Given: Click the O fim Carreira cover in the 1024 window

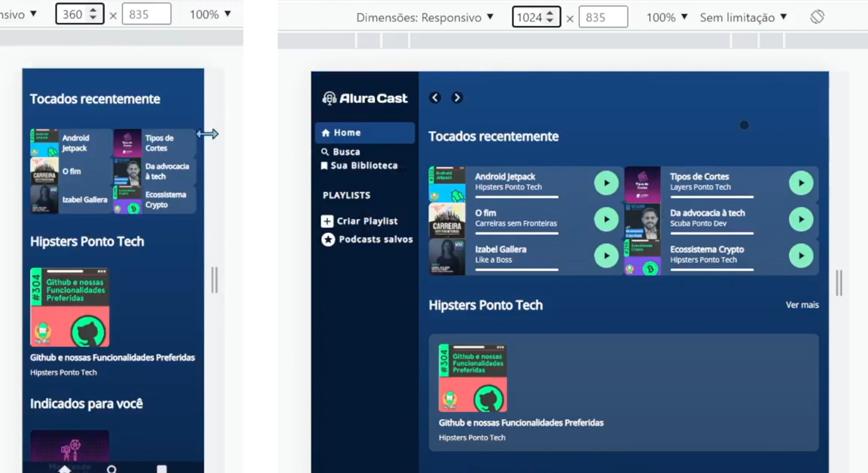Looking at the screenshot, I should (447, 221).
